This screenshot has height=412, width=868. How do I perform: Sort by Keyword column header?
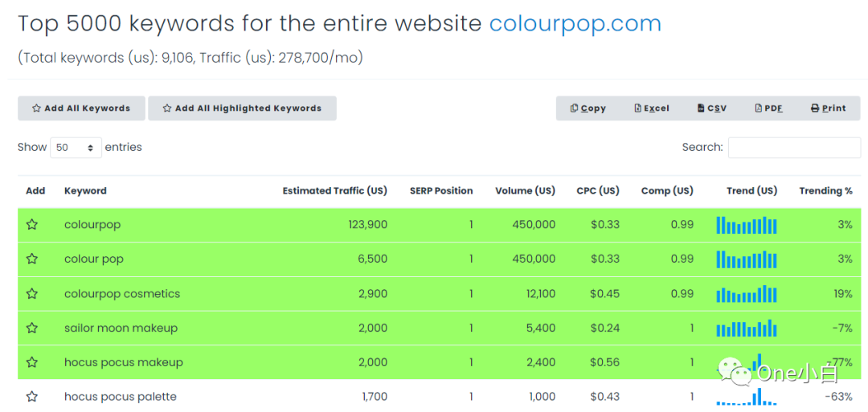(85, 191)
